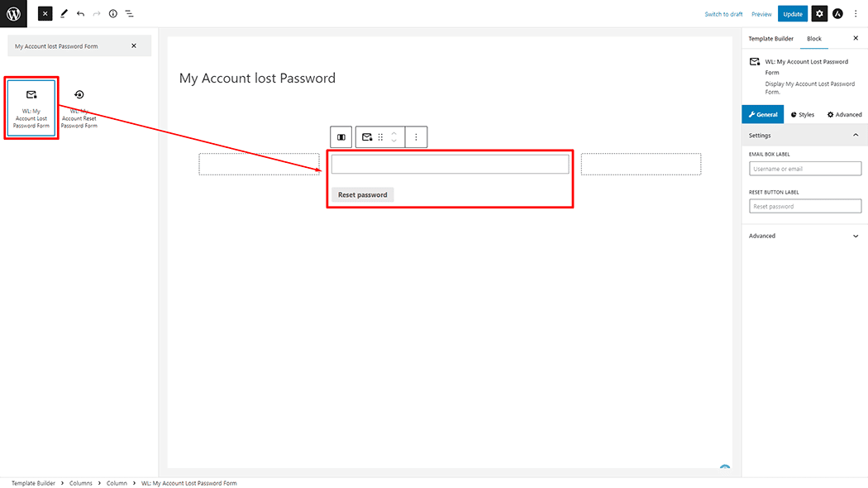
Task: Expand the Advanced section
Action: click(x=804, y=236)
